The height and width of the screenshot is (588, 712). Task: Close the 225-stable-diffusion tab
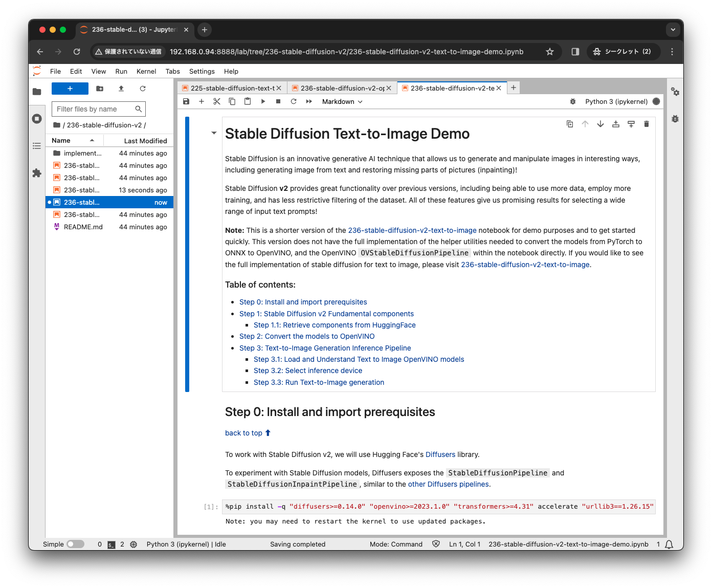click(279, 88)
